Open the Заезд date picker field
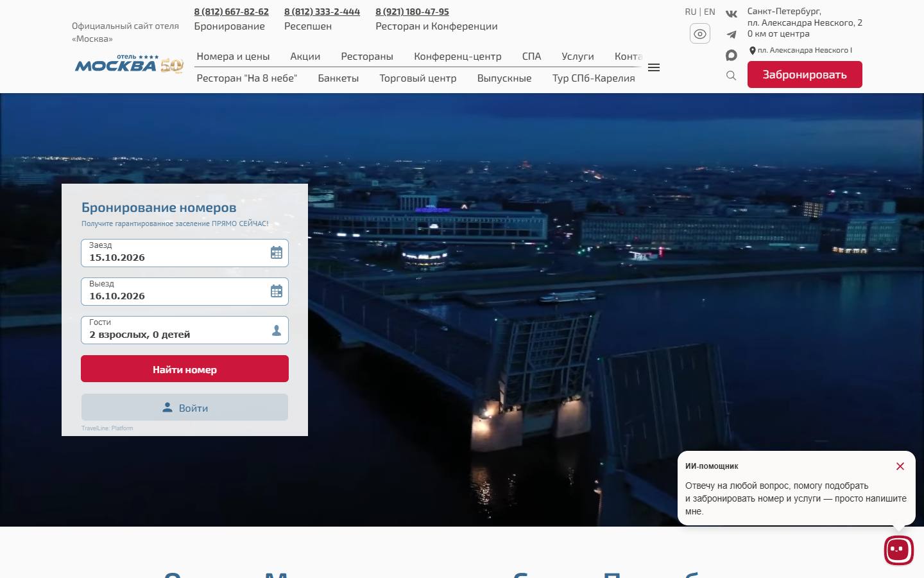The image size is (924, 578). [x=185, y=253]
